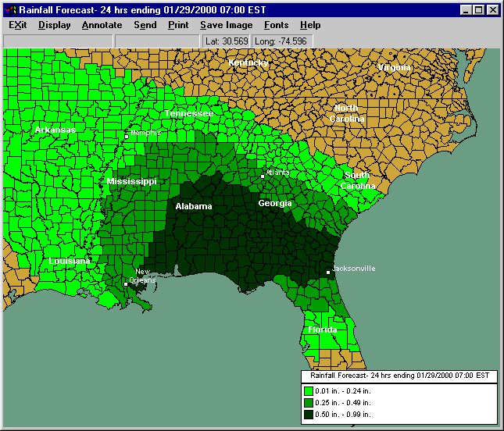Open the Display menu
This screenshot has height=431, width=504.
tap(54, 25)
